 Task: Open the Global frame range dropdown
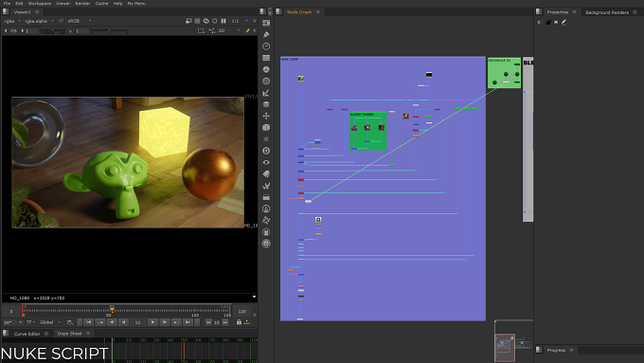(50, 322)
